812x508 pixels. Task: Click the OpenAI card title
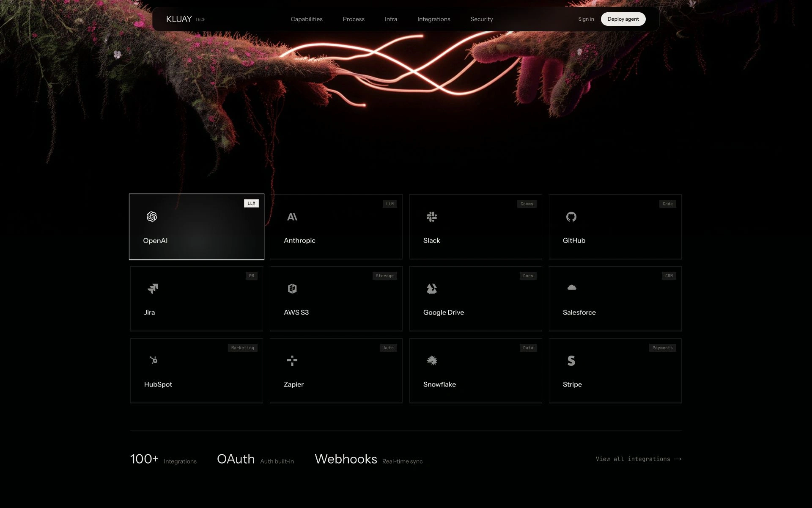(155, 240)
